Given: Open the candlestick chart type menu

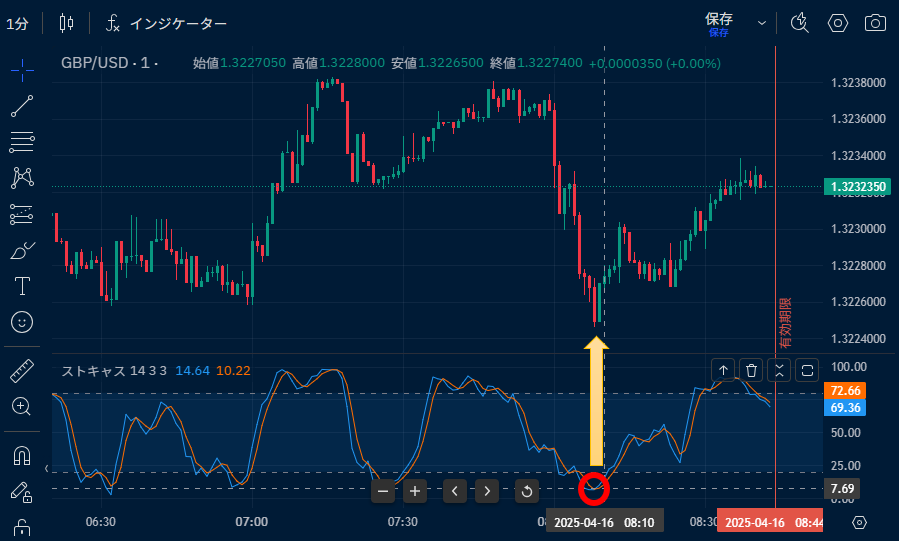Looking at the screenshot, I should [67, 22].
